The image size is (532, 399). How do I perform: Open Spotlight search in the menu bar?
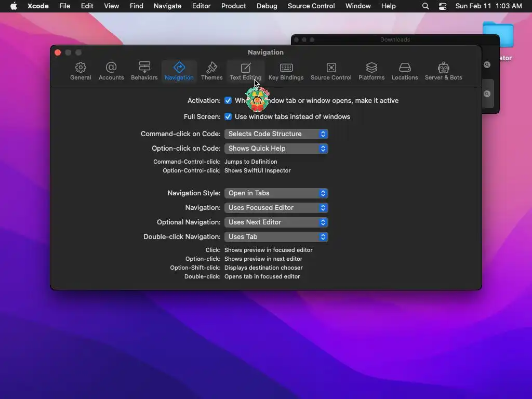[425, 6]
